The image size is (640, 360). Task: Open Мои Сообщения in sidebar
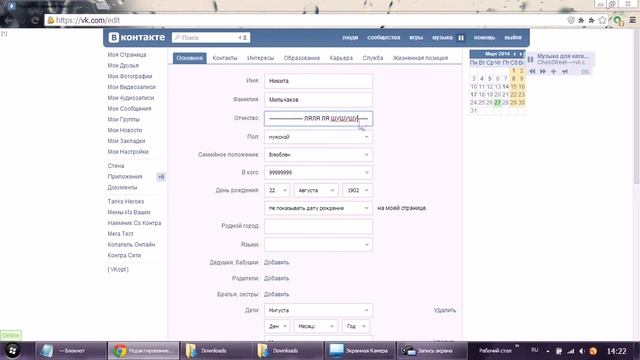coord(129,109)
